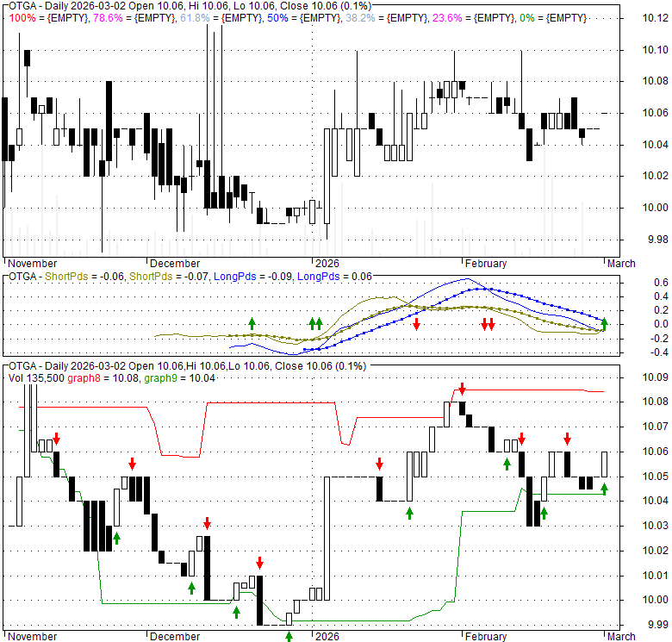
Task: Select the blue 50% Fibonacci label
Action: pyautogui.click(x=277, y=18)
